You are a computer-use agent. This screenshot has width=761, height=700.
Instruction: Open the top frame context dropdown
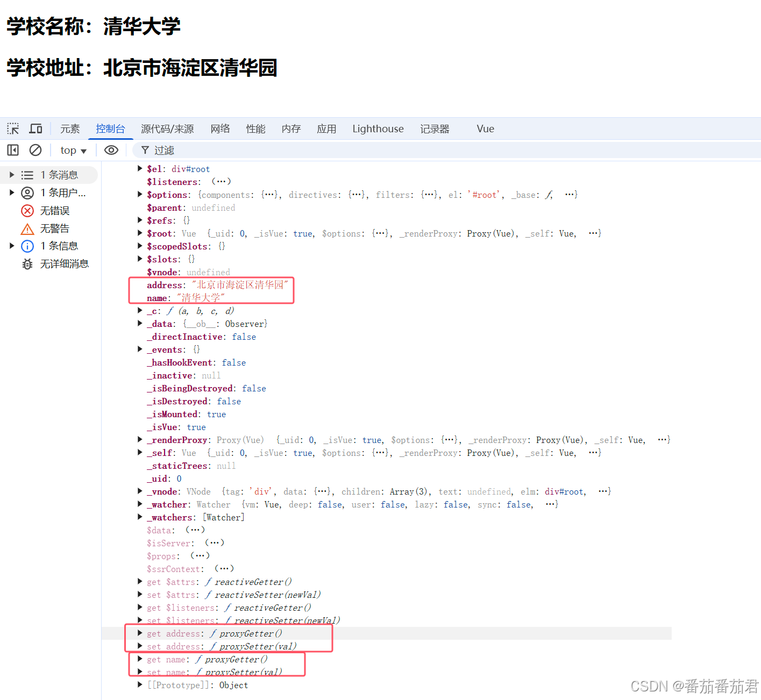[x=73, y=149]
